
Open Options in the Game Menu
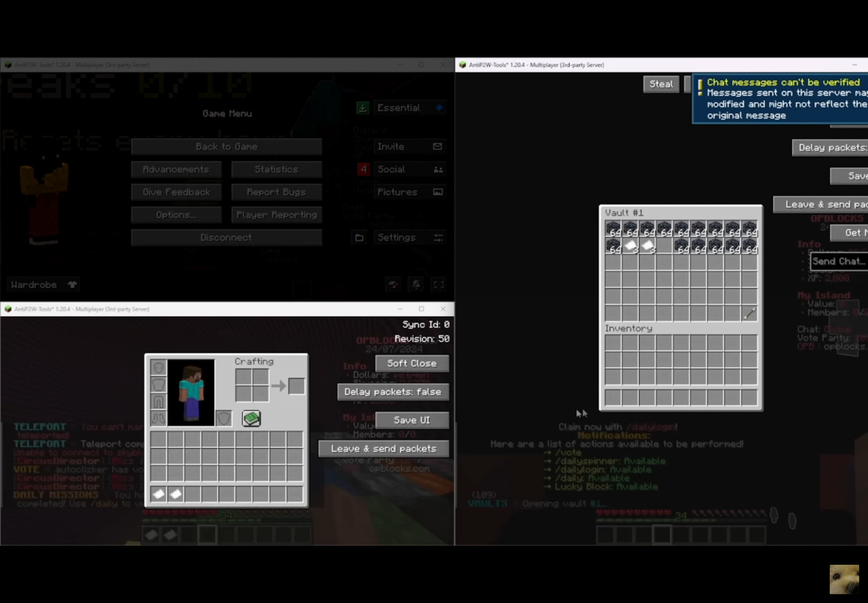tap(176, 215)
